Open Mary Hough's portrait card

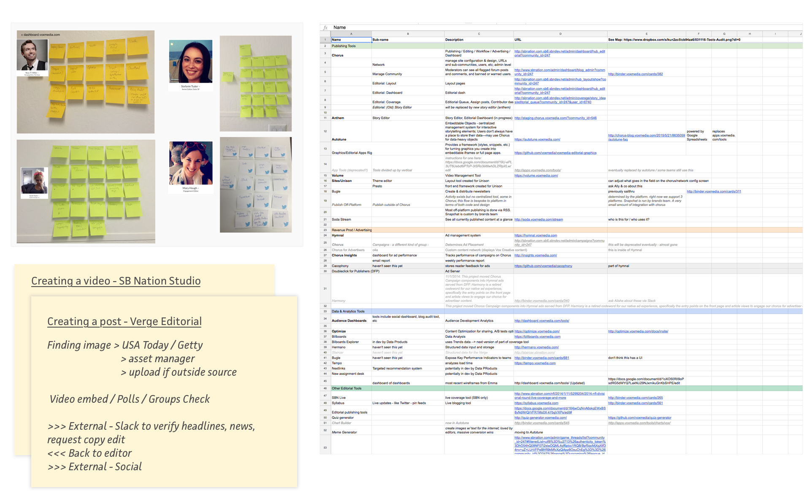(190, 167)
